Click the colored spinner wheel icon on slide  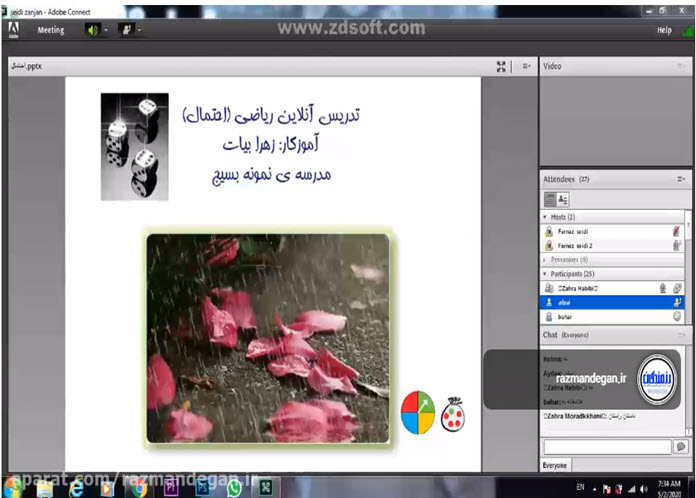pyautogui.click(x=418, y=412)
